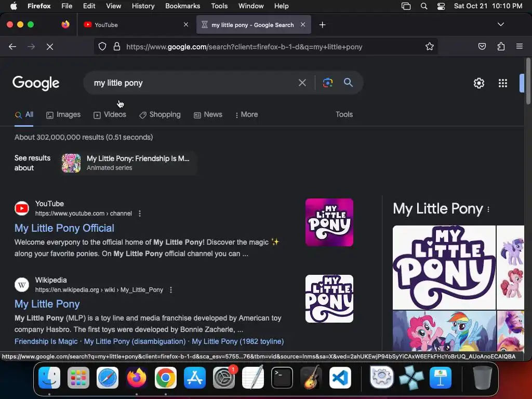Open the Firefox hamburger menu
Viewport: 532px width, 399px height.
520,46
